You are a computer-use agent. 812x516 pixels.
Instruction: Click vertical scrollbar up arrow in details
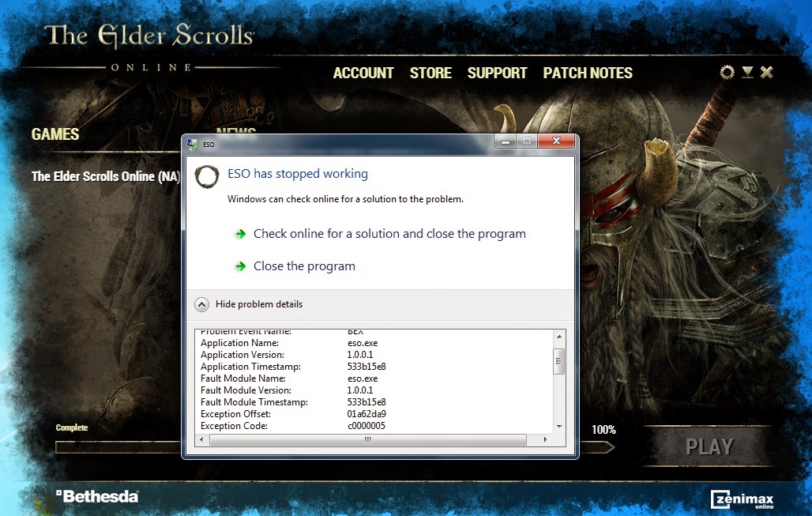(558, 337)
